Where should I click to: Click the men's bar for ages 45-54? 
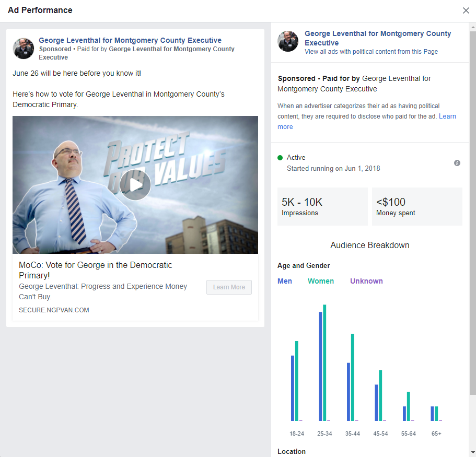[x=376, y=403]
